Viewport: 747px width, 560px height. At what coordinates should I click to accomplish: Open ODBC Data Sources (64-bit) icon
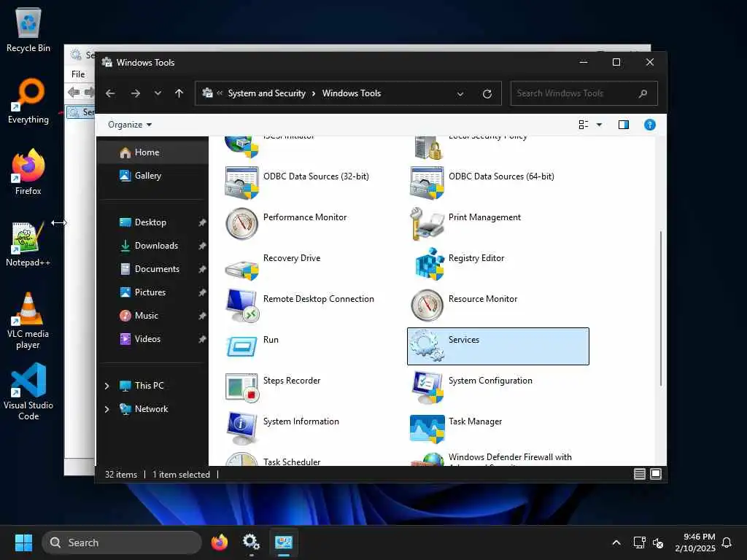[427, 183]
